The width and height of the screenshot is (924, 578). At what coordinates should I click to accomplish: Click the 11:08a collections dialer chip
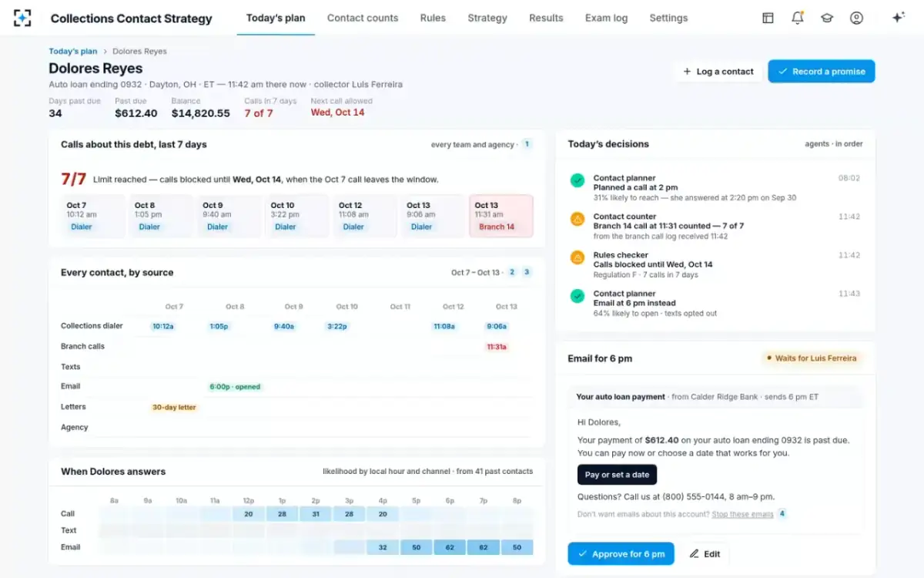444,326
